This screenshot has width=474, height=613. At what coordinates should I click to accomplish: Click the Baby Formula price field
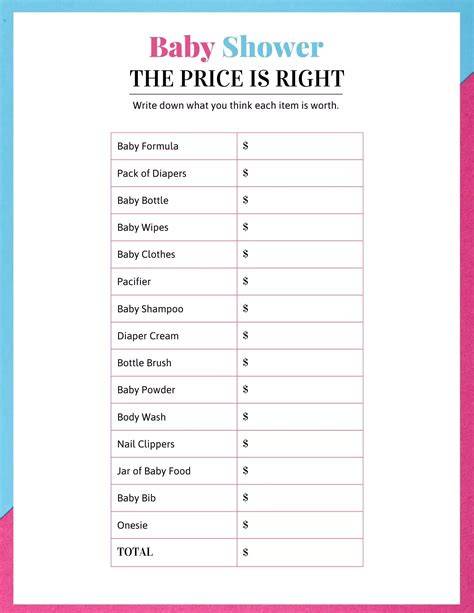tap(300, 146)
